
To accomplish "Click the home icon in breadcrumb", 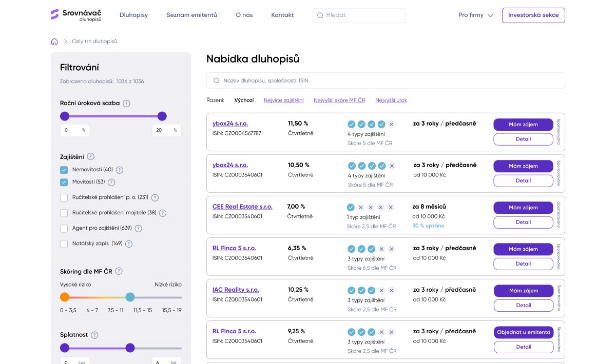I will pos(54,42).
